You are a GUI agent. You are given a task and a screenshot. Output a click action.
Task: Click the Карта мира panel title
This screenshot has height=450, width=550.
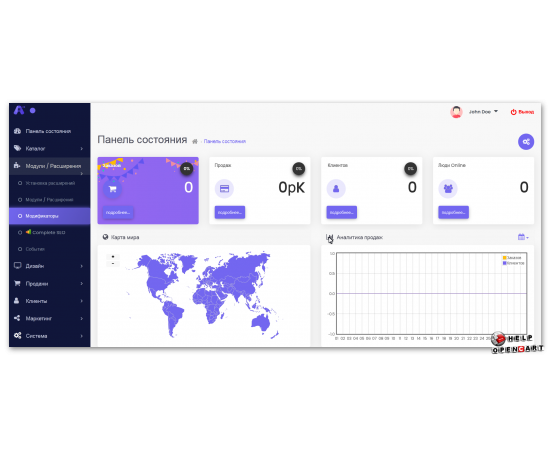[x=125, y=237]
